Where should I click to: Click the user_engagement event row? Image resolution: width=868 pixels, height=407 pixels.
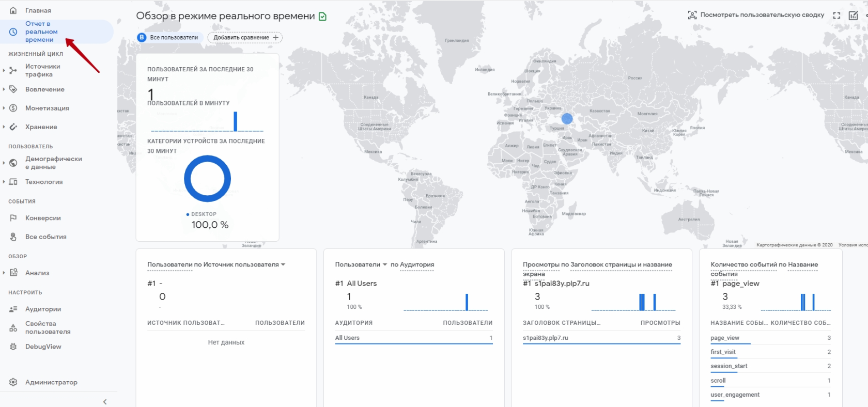point(771,395)
